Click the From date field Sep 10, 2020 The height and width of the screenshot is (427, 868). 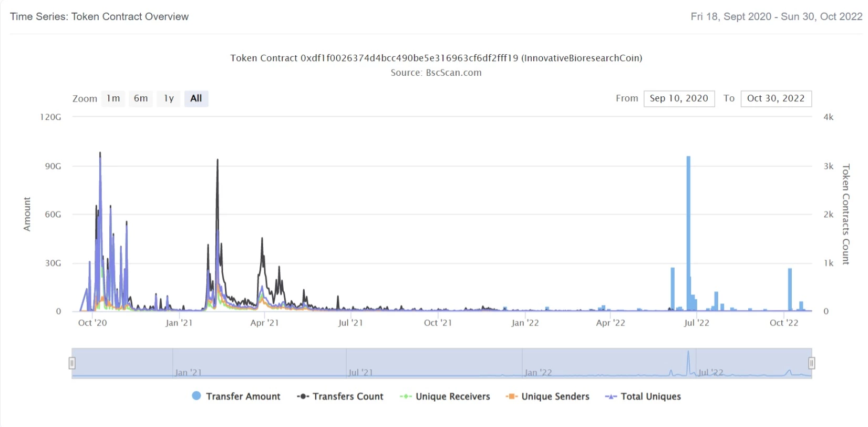(679, 98)
